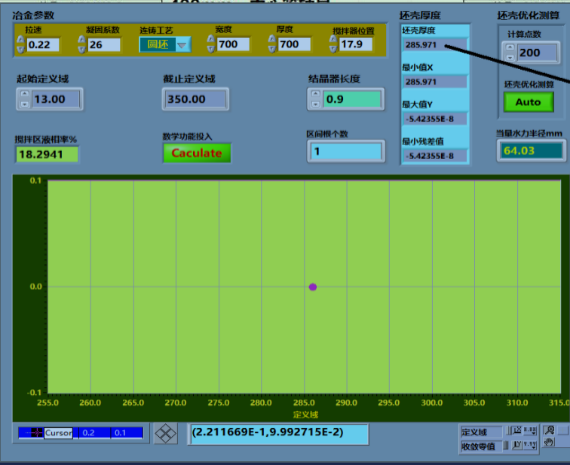Click the 结晶器长度 field showing 0.9
The width and height of the screenshot is (570, 465).
click(x=351, y=99)
